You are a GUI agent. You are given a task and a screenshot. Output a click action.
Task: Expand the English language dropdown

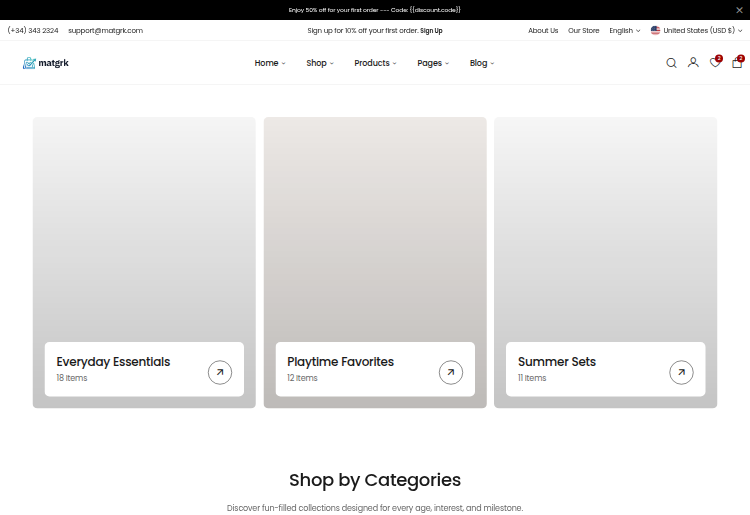[x=625, y=31]
